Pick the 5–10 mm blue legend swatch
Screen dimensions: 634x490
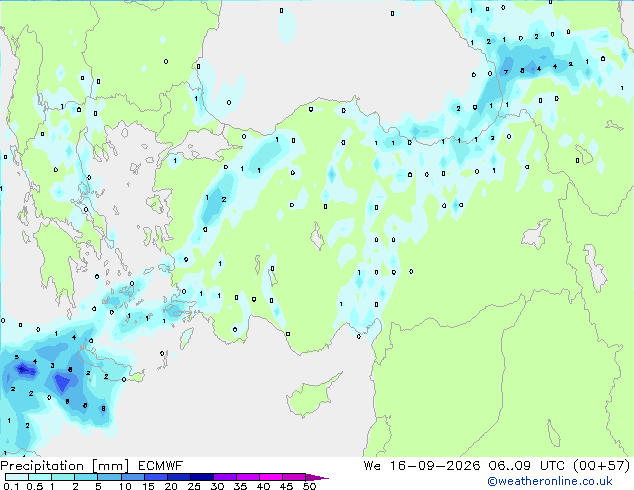pyautogui.click(x=109, y=477)
